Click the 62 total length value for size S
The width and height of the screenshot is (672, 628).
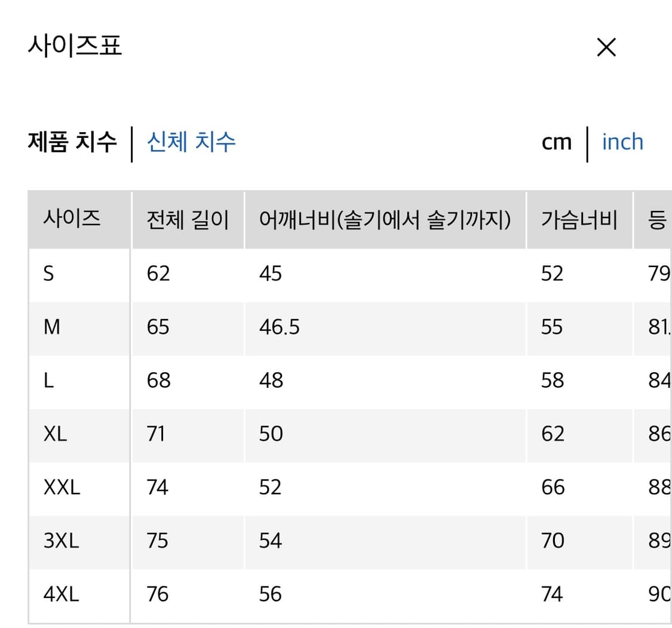click(157, 274)
